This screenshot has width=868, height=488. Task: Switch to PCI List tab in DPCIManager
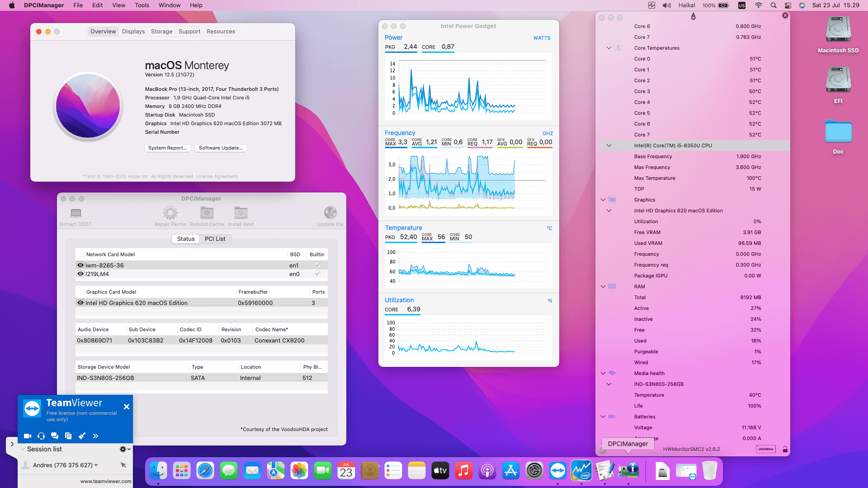215,239
